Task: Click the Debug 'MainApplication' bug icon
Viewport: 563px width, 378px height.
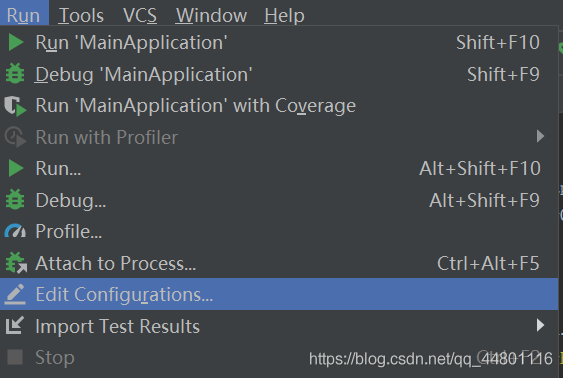Action: tap(15, 74)
